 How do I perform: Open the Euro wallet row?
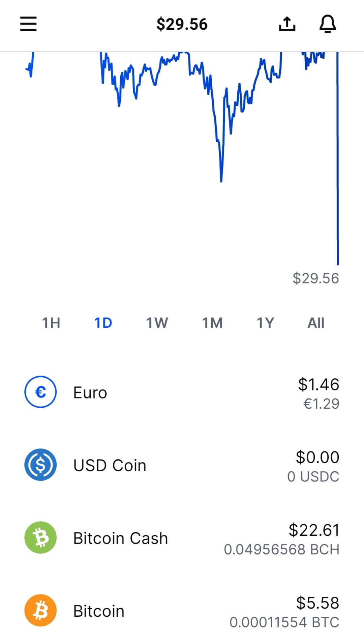182,392
